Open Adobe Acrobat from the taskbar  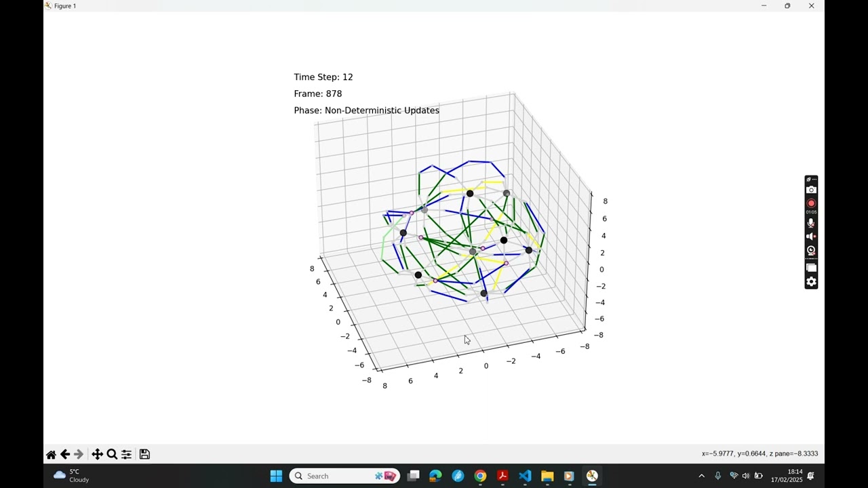(x=502, y=476)
